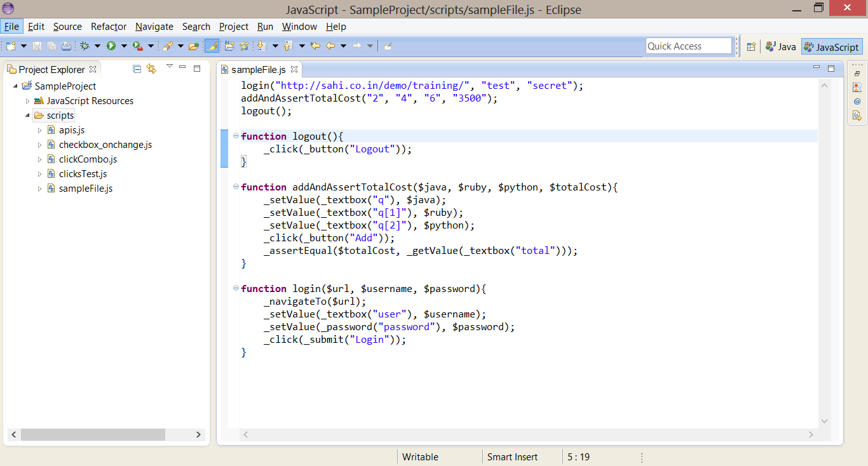Switch to the Java perspective
The image size is (868, 466).
pos(781,46)
